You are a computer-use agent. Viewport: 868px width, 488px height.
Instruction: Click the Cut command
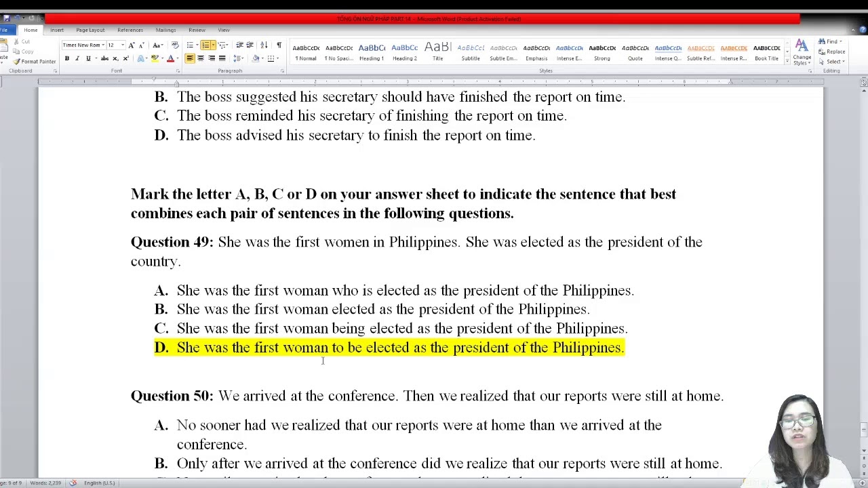(x=22, y=41)
